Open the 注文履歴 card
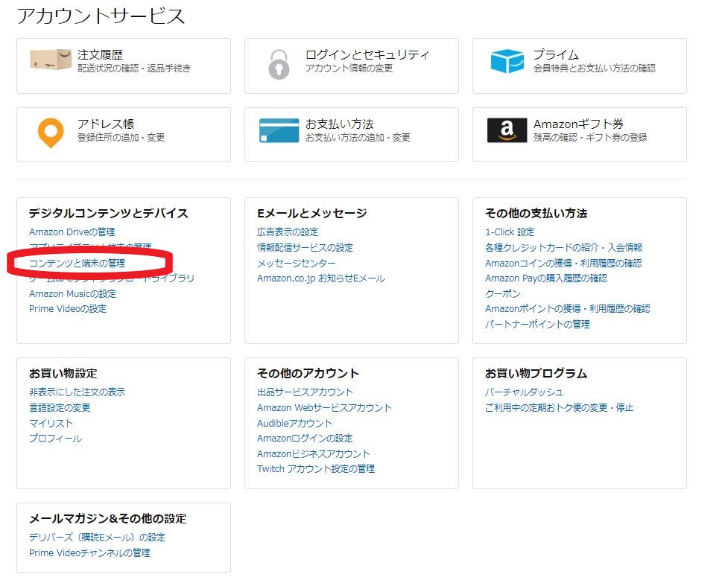 [124, 66]
